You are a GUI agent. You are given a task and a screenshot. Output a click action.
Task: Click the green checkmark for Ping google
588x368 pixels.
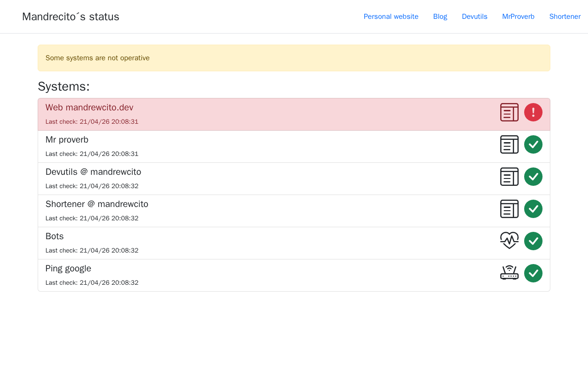click(x=533, y=273)
